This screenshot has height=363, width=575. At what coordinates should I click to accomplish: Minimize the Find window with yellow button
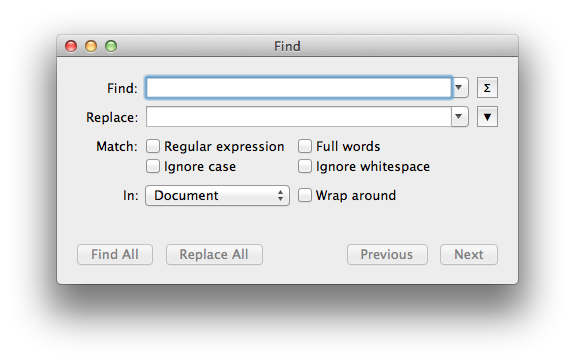91,46
